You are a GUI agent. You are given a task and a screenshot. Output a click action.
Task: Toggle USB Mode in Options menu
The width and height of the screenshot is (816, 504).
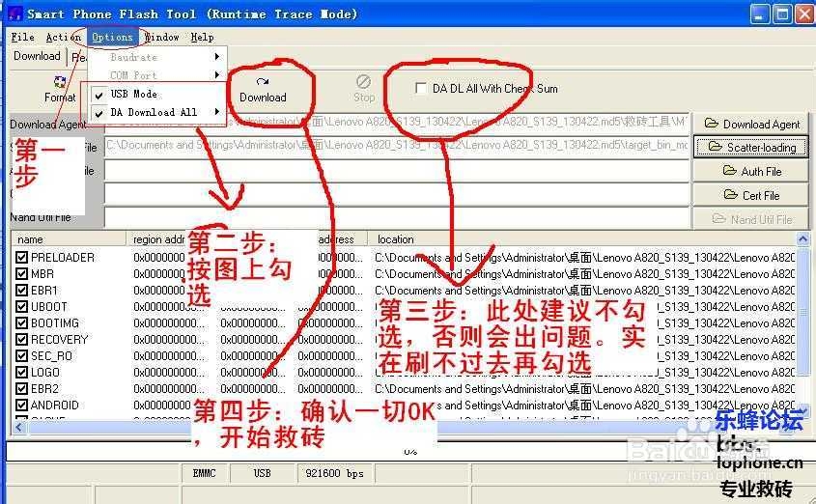(157, 94)
